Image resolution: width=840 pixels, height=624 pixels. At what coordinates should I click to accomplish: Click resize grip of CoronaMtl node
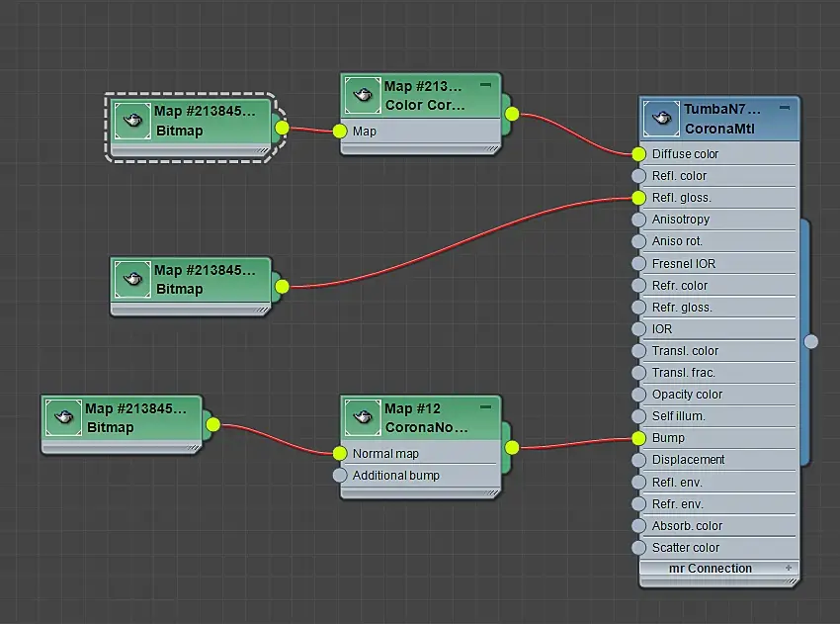click(791, 581)
